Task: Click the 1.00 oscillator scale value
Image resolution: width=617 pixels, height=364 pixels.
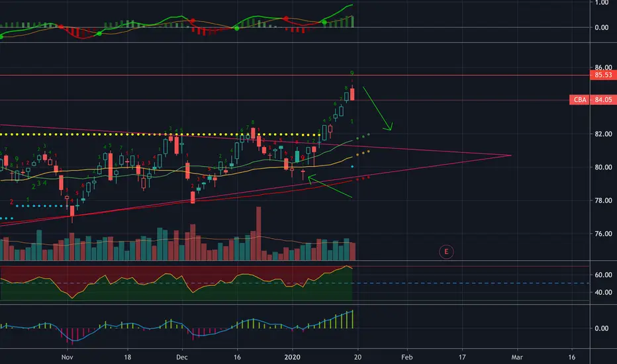Action: click(x=602, y=3)
